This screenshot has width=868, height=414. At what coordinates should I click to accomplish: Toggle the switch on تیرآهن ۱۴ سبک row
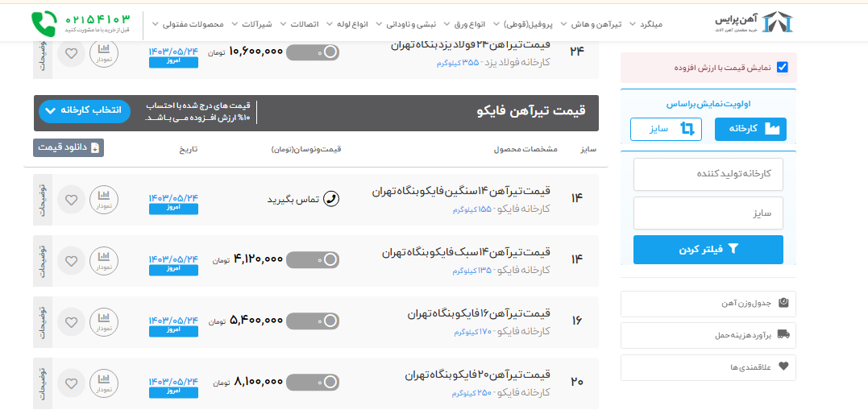coord(313,260)
